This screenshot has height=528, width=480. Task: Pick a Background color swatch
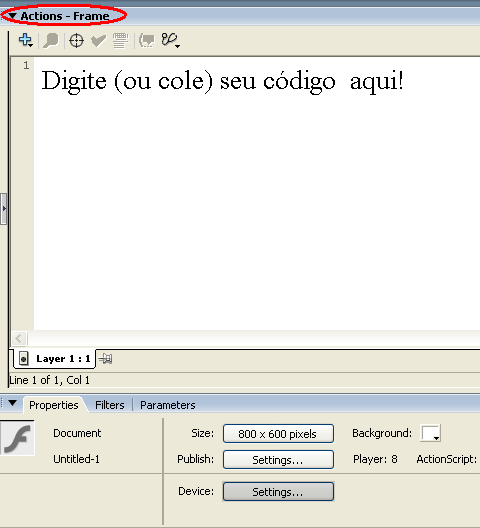[430, 433]
